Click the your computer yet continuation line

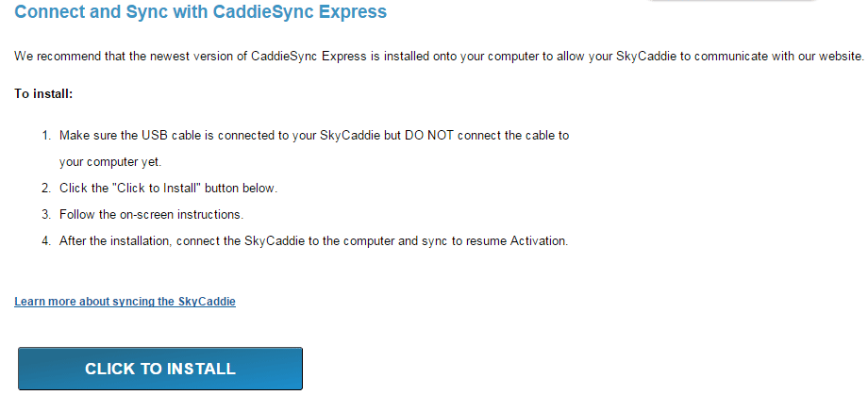(110, 162)
